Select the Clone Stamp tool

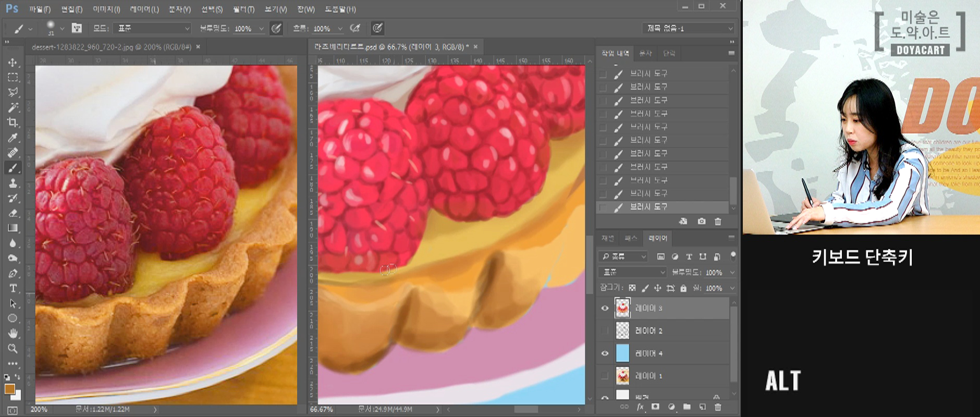[13, 183]
